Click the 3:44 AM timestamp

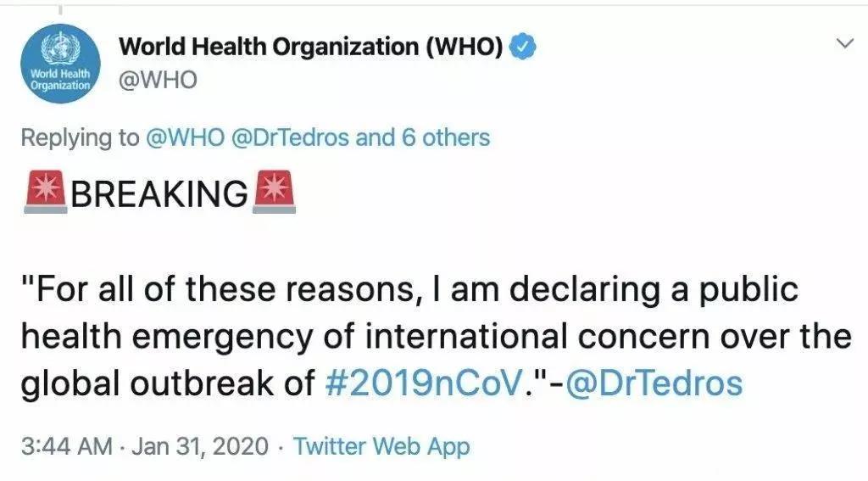[66, 446]
